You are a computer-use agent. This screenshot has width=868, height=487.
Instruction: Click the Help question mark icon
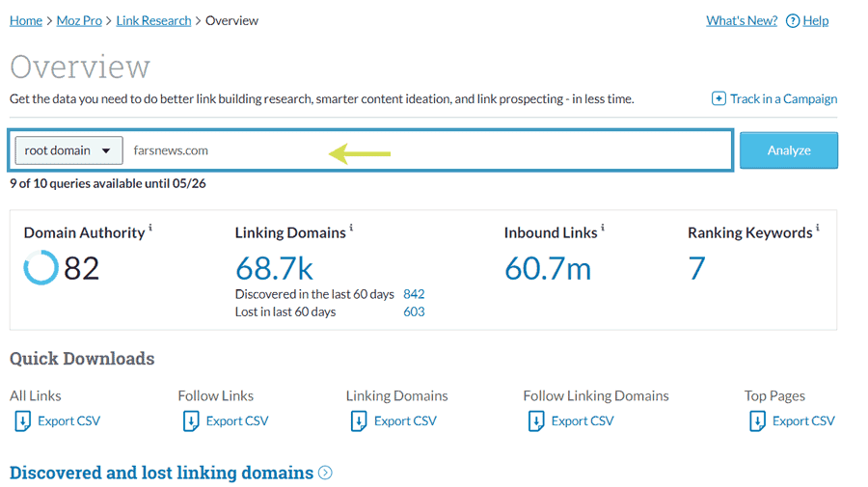coord(793,21)
